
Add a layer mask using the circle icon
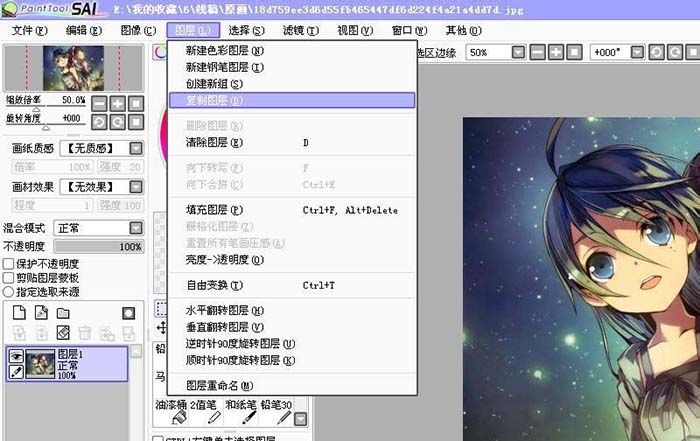click(129, 313)
